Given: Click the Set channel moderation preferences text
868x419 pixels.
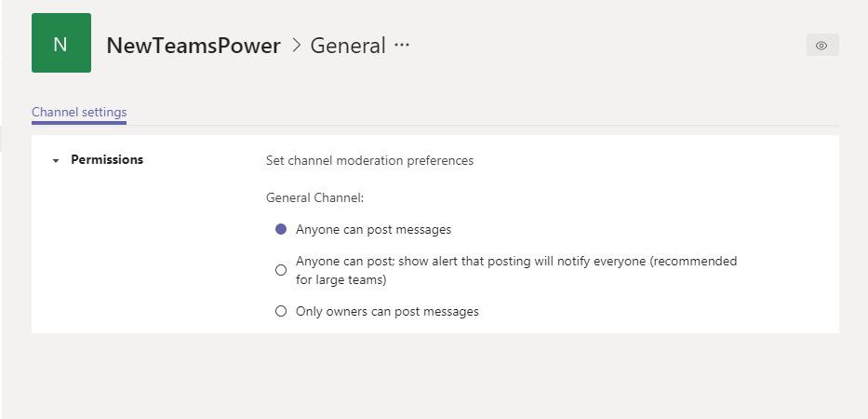Looking at the screenshot, I should pos(369,161).
